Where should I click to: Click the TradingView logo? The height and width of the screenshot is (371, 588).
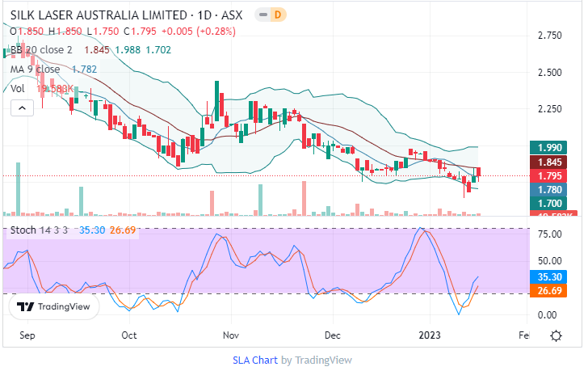click(x=53, y=307)
